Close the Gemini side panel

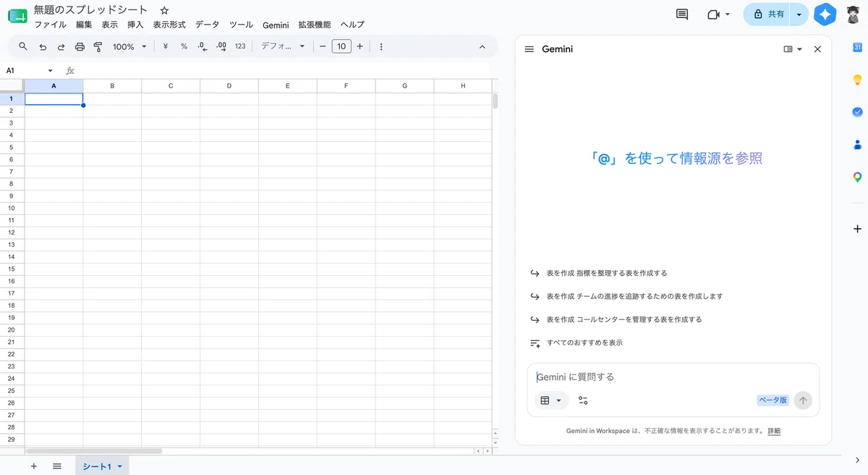click(x=817, y=49)
